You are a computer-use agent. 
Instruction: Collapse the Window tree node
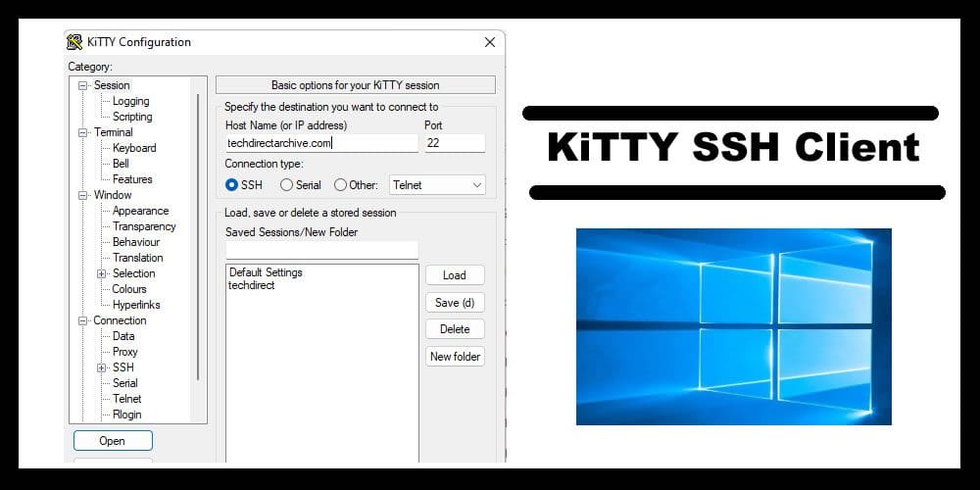(x=83, y=195)
